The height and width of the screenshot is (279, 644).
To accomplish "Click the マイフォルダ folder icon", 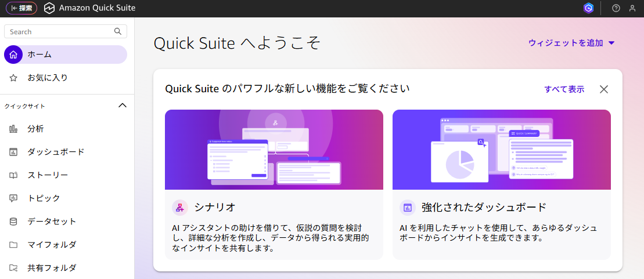I will [13, 245].
